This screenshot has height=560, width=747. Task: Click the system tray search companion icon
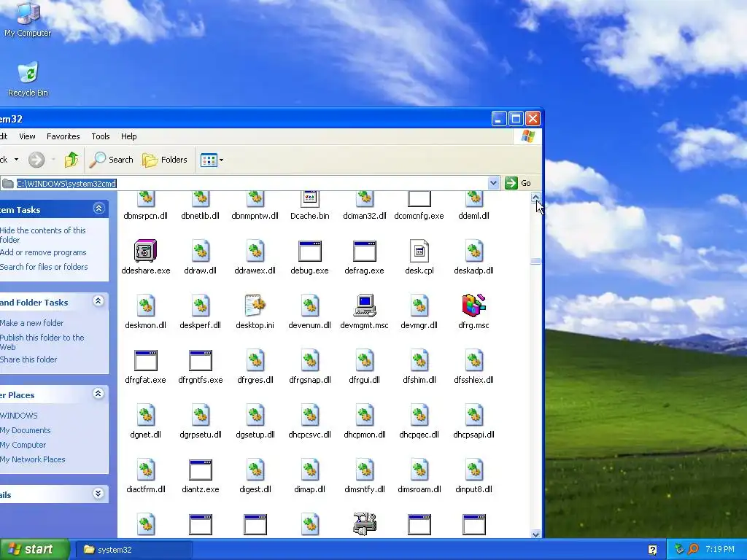pyautogui.click(x=693, y=550)
